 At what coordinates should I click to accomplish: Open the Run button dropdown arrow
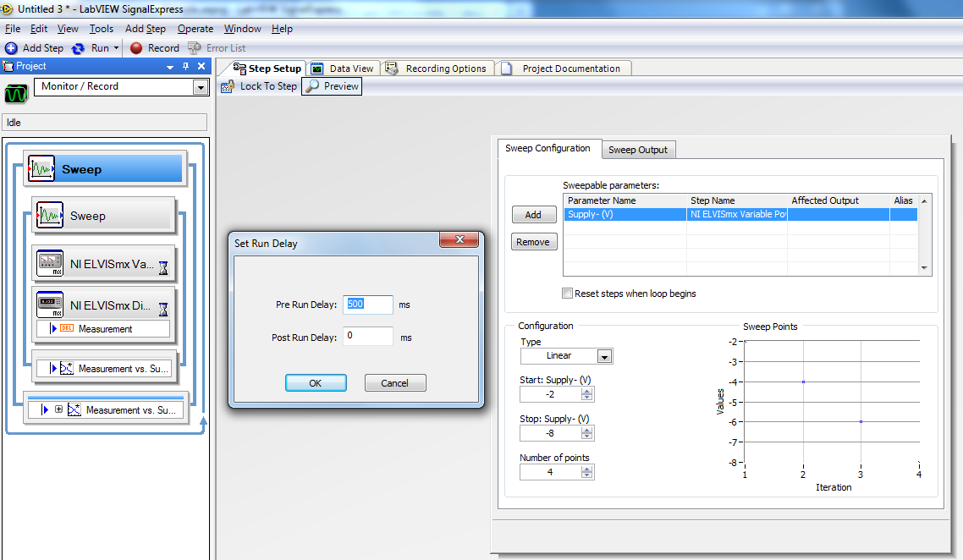[x=116, y=48]
